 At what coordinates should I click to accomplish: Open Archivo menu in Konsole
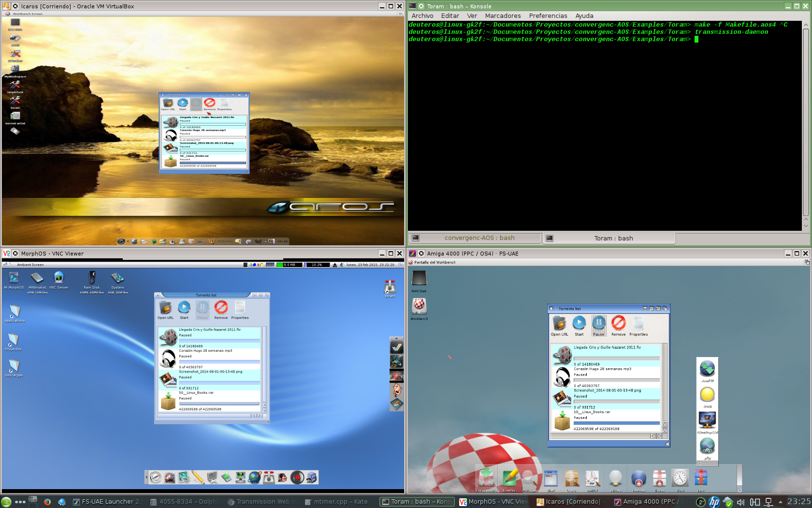click(x=422, y=15)
